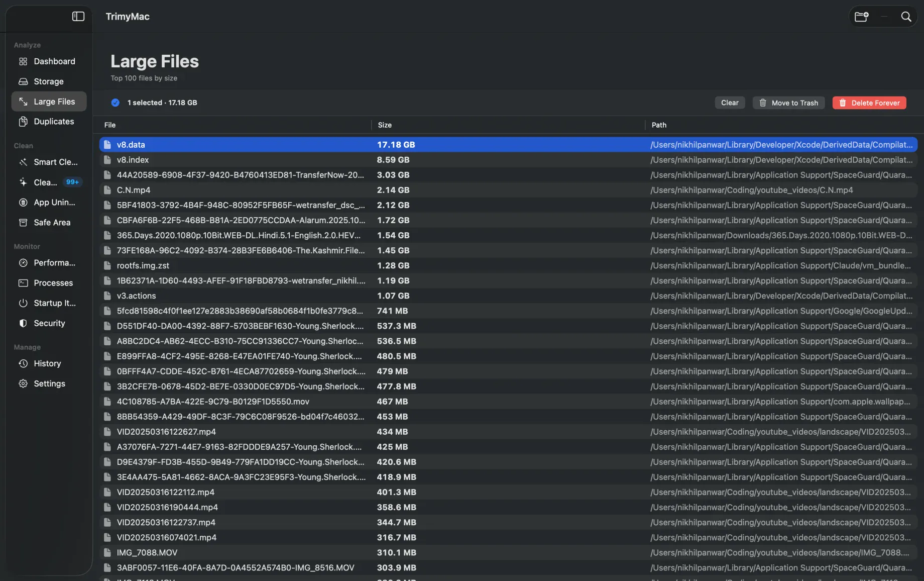
Task: Open the Storage section
Action: coord(49,81)
